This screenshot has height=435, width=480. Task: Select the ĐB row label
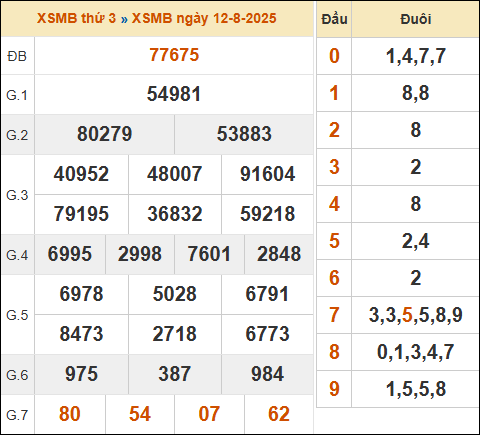pos(17,56)
